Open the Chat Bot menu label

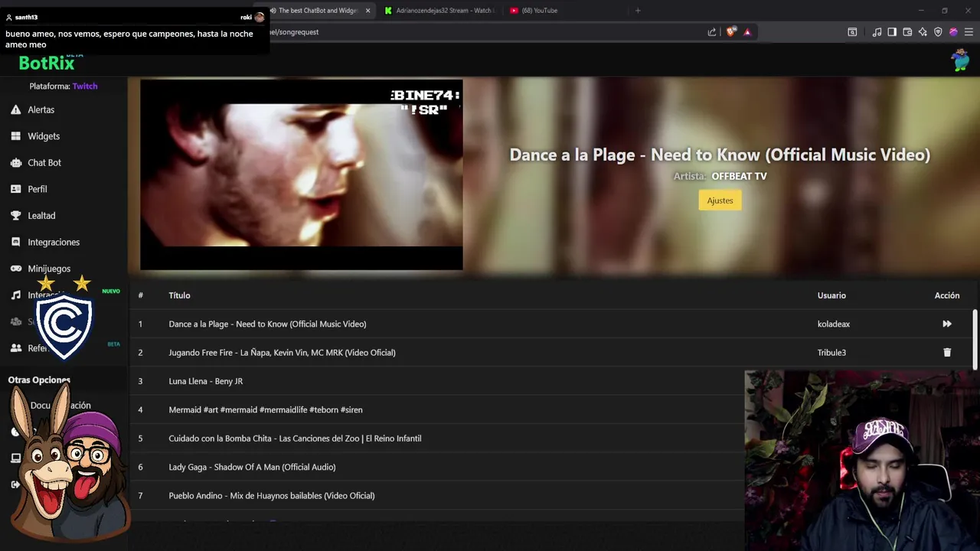(44, 163)
